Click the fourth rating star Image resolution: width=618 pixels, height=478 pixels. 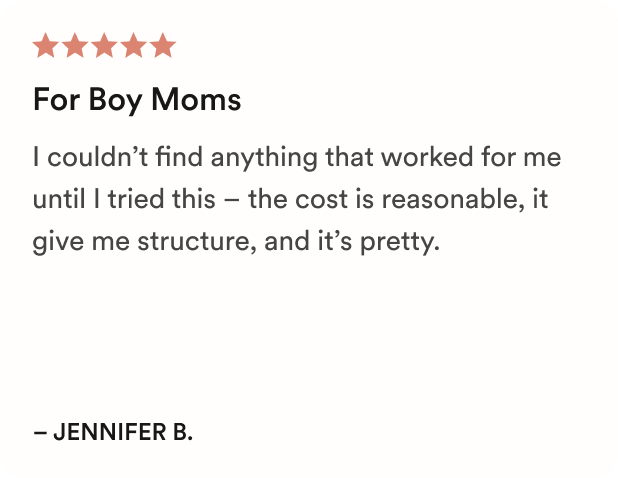pos(133,45)
